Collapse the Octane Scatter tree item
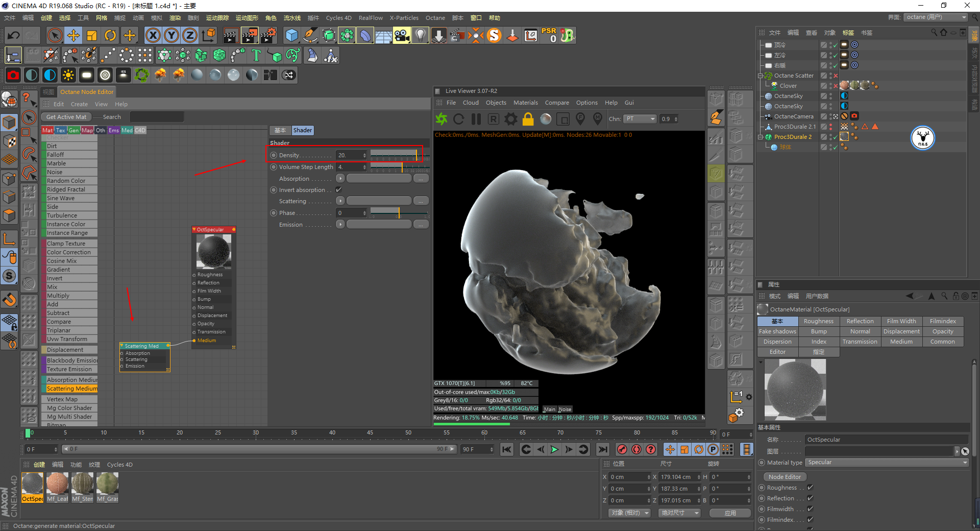980x531 pixels. 760,76
